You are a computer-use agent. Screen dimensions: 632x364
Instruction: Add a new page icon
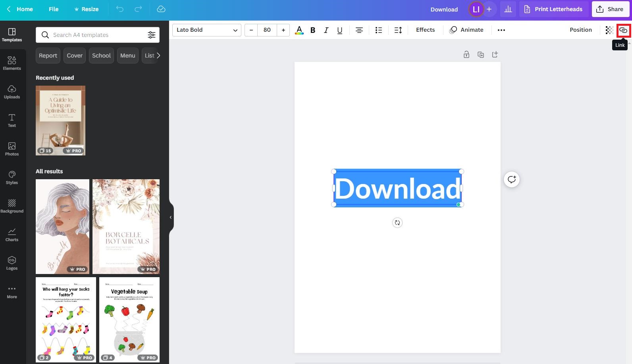pos(495,55)
